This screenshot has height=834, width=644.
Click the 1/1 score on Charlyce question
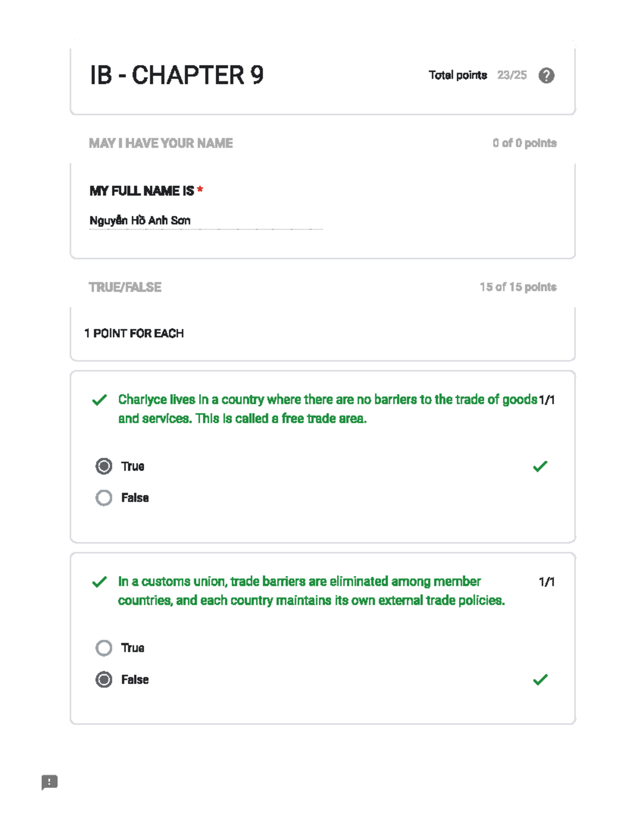547,400
